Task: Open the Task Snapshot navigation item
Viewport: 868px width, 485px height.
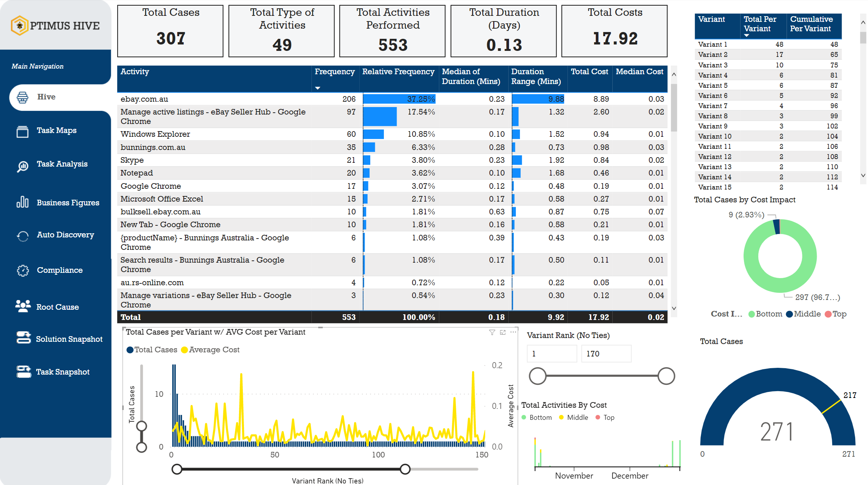Action: 63,372
